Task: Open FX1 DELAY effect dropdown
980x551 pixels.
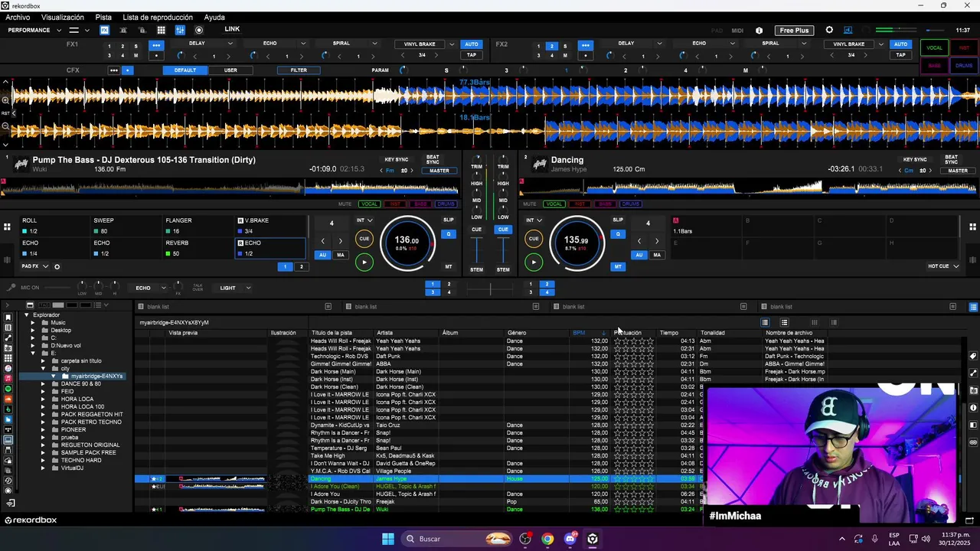Action: coord(231,44)
